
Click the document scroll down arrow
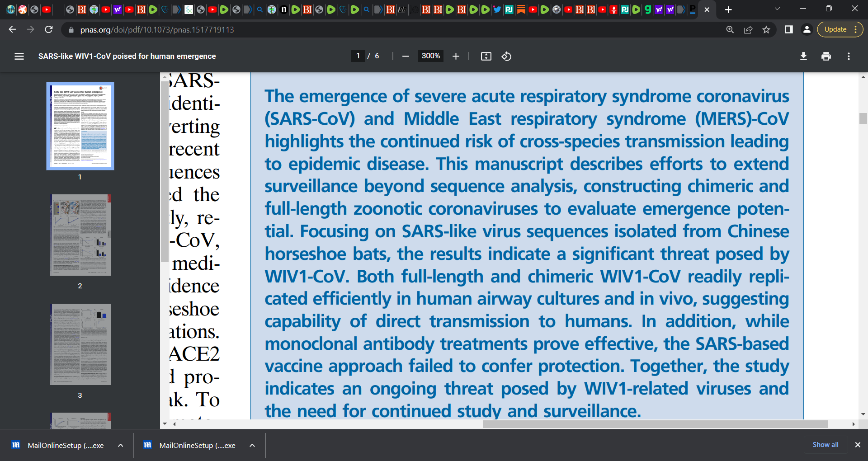pos(863,414)
